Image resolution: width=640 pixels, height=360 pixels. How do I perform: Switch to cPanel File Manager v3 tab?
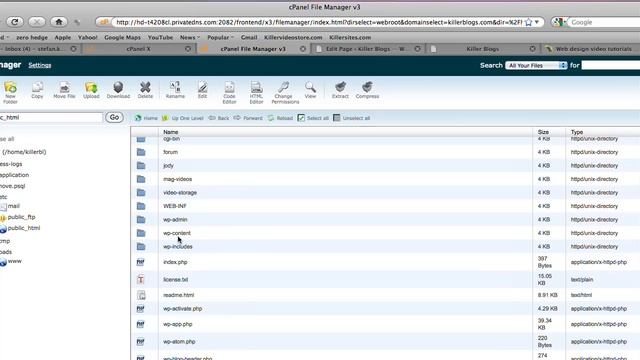tap(253, 49)
